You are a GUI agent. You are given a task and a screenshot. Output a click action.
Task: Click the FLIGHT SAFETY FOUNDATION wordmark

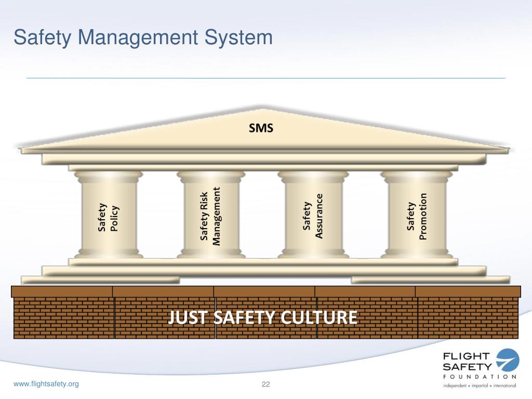coord(480,366)
